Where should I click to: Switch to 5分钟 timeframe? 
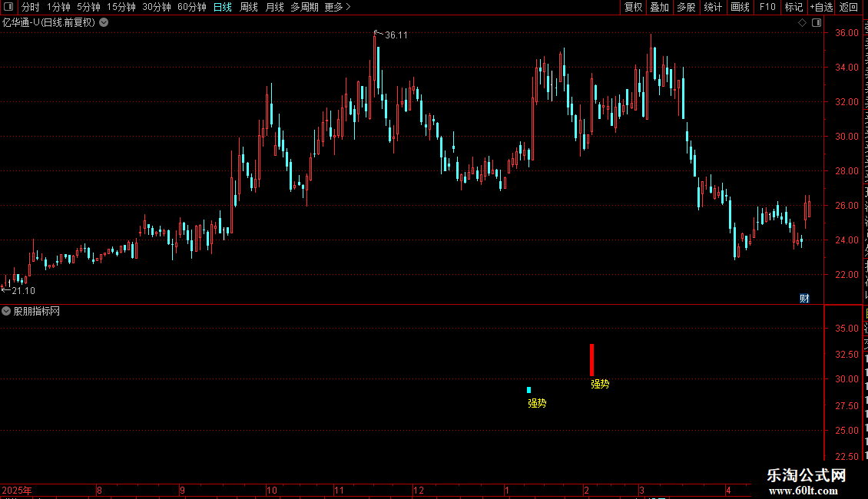pyautogui.click(x=88, y=7)
